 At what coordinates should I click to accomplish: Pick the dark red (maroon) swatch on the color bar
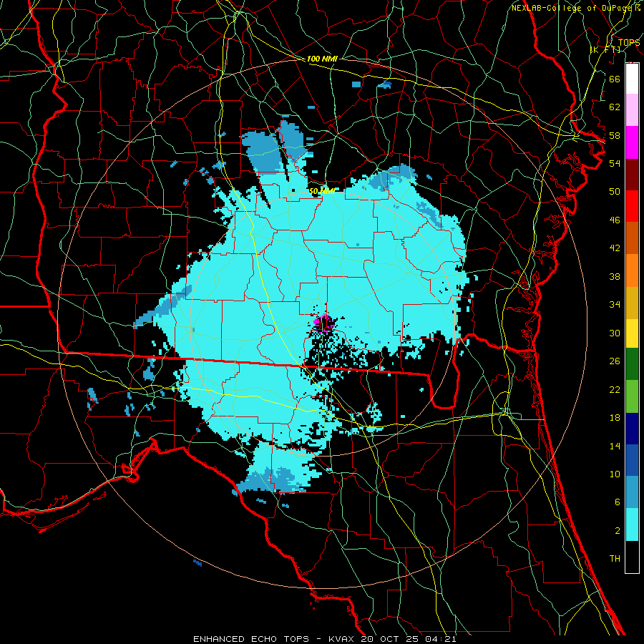[x=632, y=174]
